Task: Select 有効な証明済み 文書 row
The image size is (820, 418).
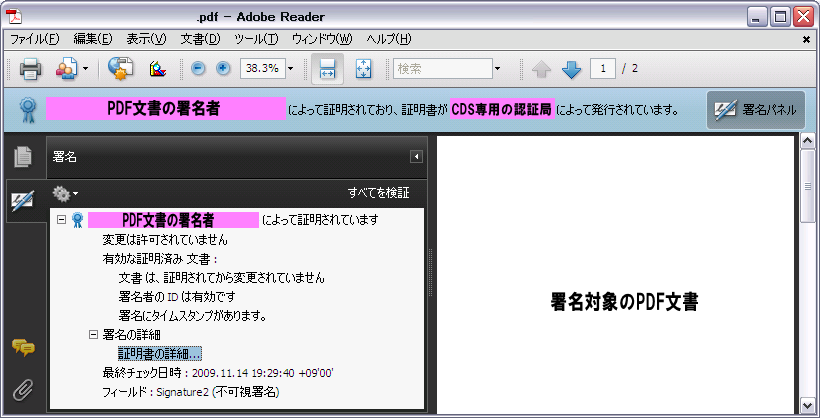Action: [160, 259]
